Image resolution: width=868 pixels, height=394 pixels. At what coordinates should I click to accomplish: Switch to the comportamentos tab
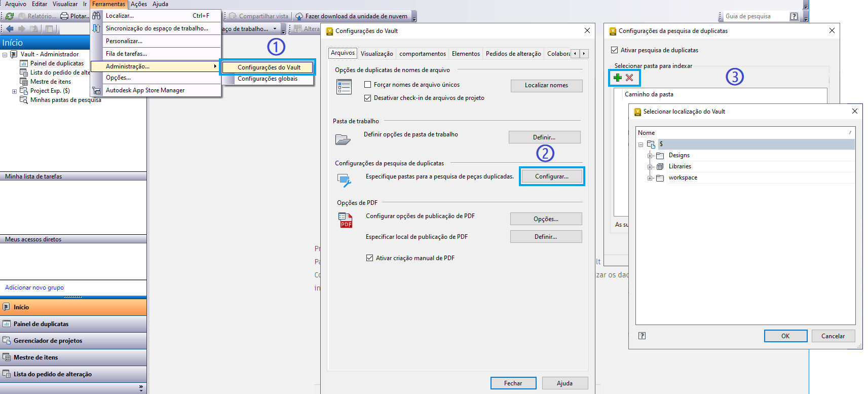[x=423, y=54]
